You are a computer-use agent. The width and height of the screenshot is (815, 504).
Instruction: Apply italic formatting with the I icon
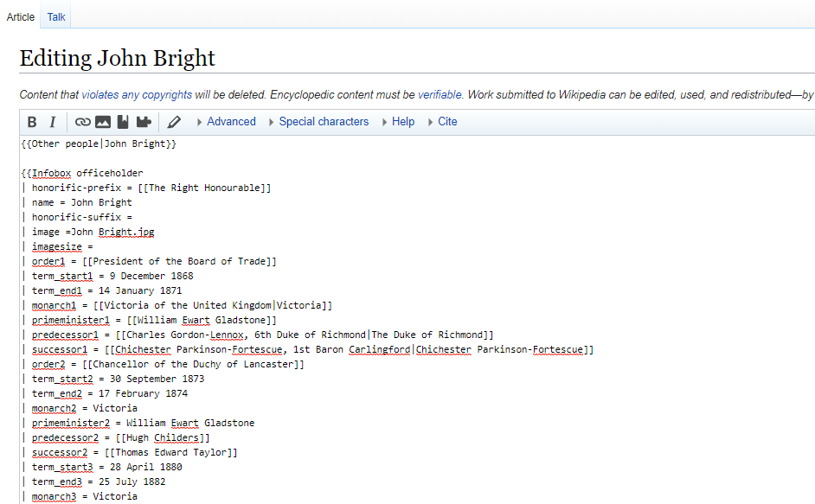coord(52,122)
